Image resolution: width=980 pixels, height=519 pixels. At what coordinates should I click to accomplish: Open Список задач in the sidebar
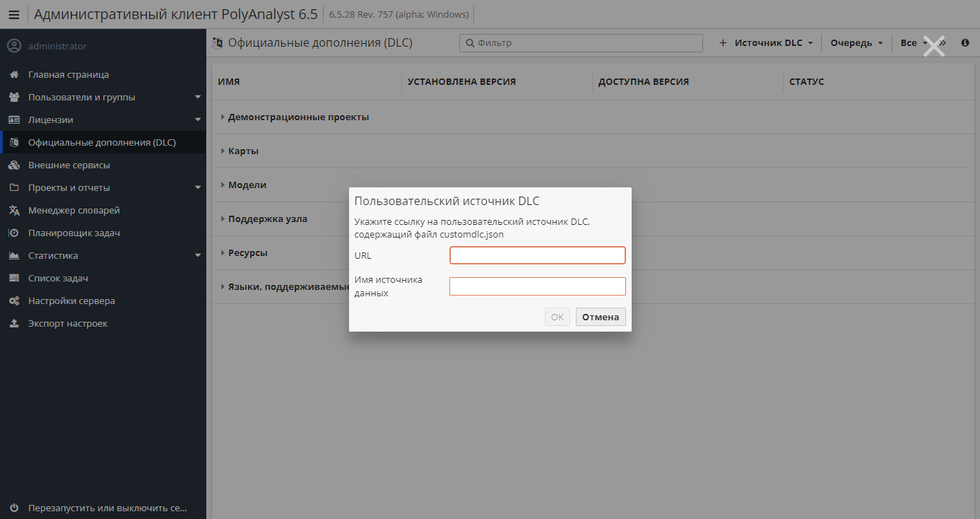103,278
